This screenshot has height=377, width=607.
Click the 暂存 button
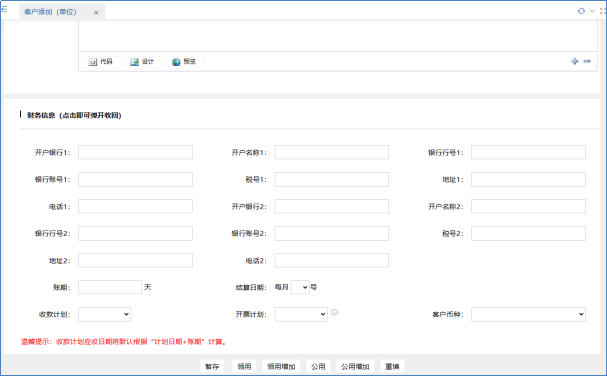(x=212, y=367)
